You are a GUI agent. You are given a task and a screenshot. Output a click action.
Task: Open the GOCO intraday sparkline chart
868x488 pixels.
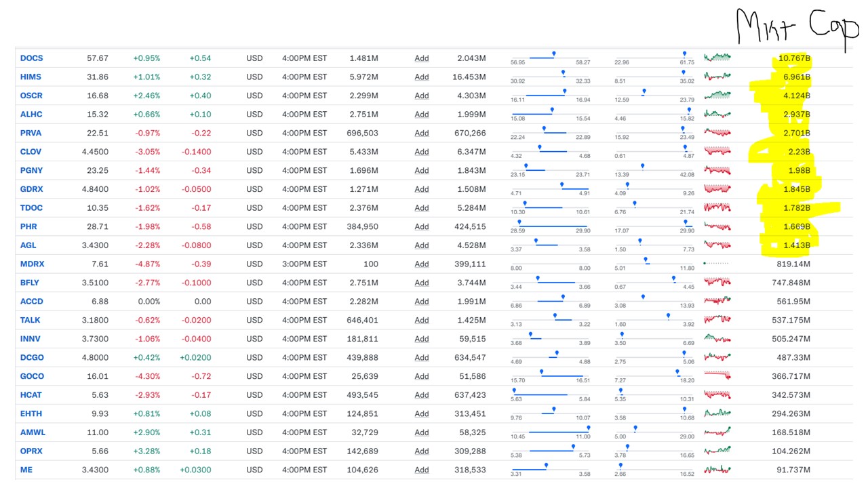pos(717,375)
